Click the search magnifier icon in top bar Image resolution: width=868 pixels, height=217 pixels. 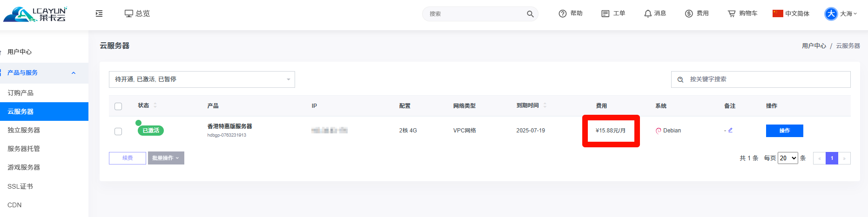point(530,14)
